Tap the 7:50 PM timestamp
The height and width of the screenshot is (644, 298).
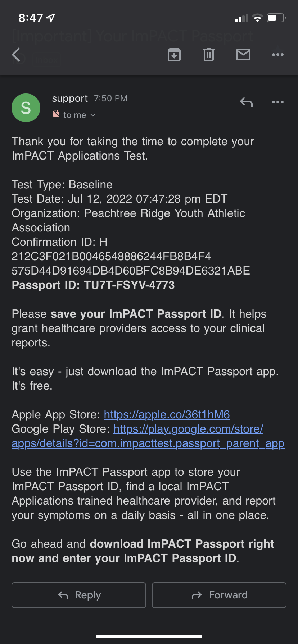pos(111,98)
